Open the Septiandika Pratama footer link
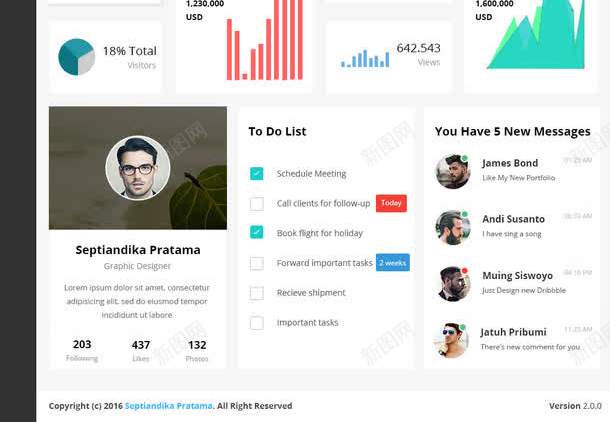Viewport: 610px width, 422px height. pyautogui.click(x=168, y=406)
